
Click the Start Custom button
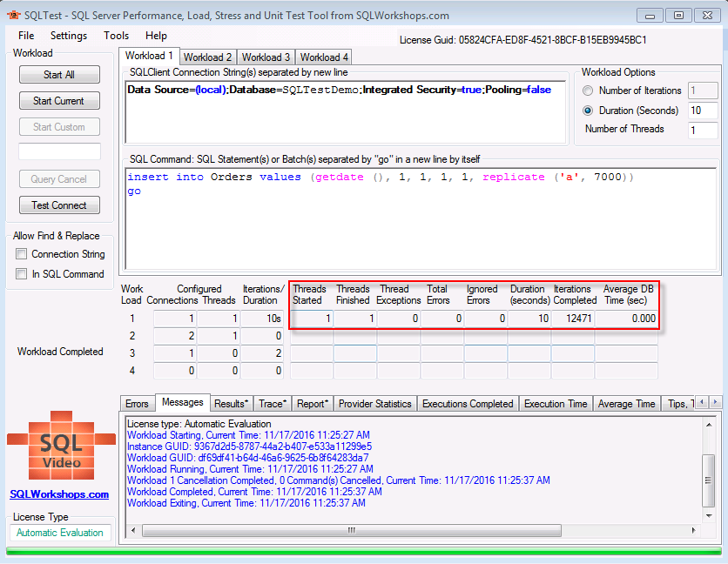(x=59, y=127)
